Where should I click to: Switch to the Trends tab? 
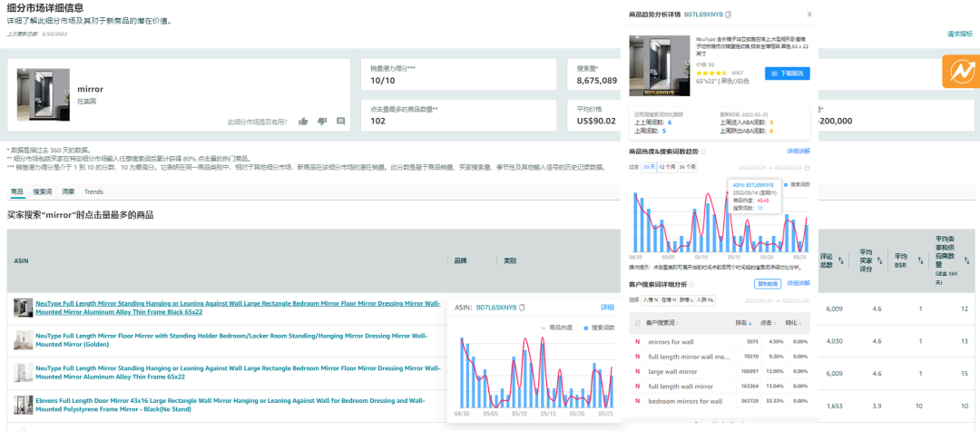coord(93,191)
